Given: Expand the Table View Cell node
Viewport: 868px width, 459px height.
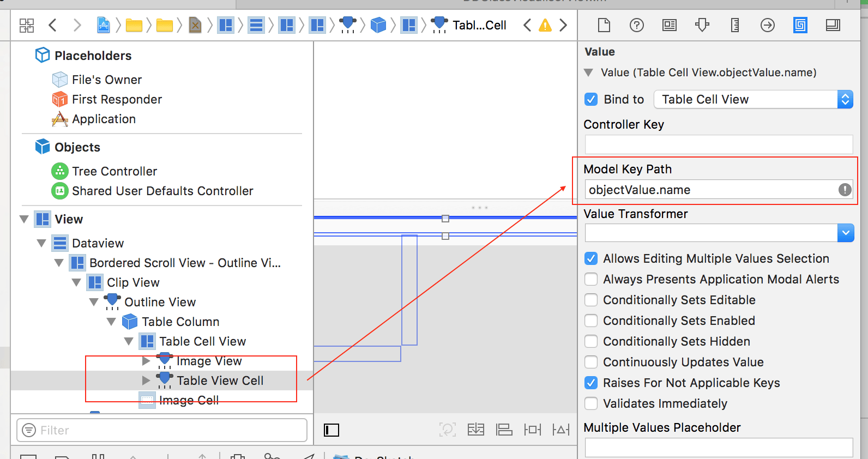Looking at the screenshot, I should coord(146,381).
